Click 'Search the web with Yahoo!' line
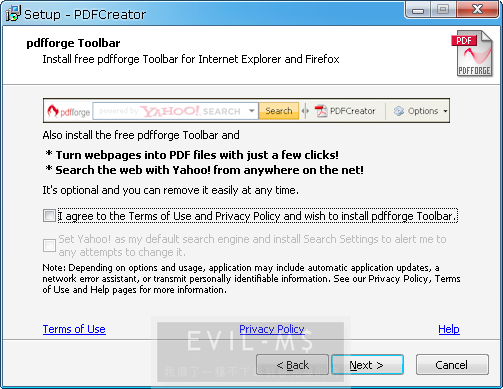Image resolution: width=503 pixels, height=389 pixels. (x=204, y=170)
